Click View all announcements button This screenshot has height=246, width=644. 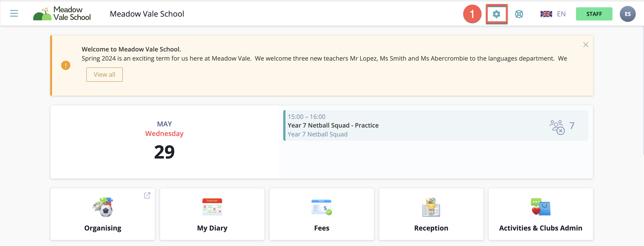(x=105, y=75)
